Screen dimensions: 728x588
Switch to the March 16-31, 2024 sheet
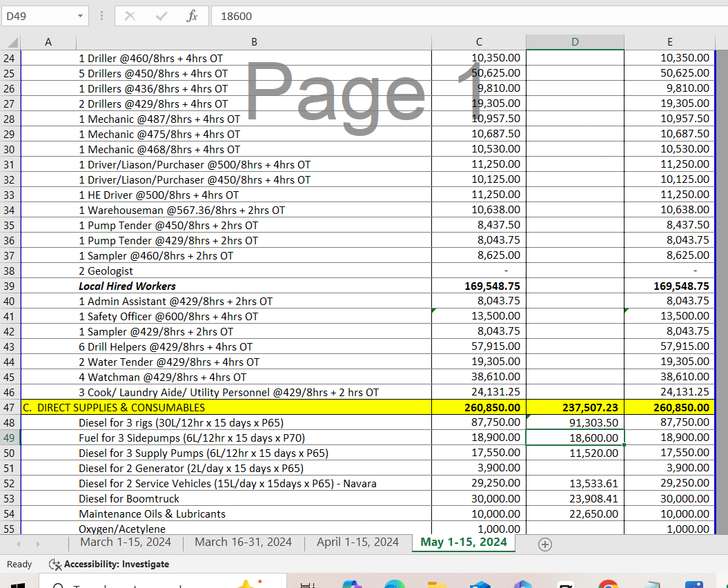click(x=244, y=542)
